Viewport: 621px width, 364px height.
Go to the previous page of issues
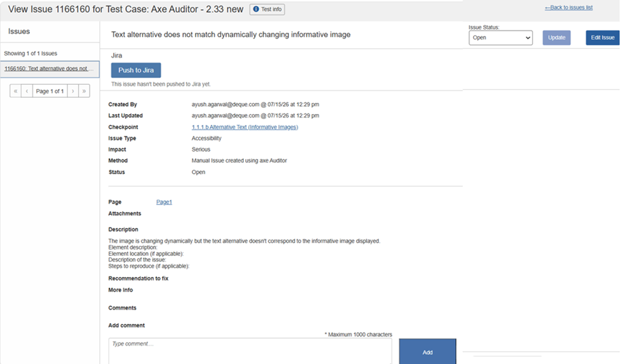27,91
